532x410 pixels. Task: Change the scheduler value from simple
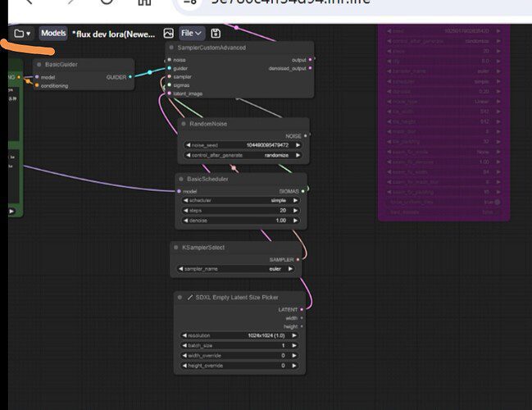point(240,201)
